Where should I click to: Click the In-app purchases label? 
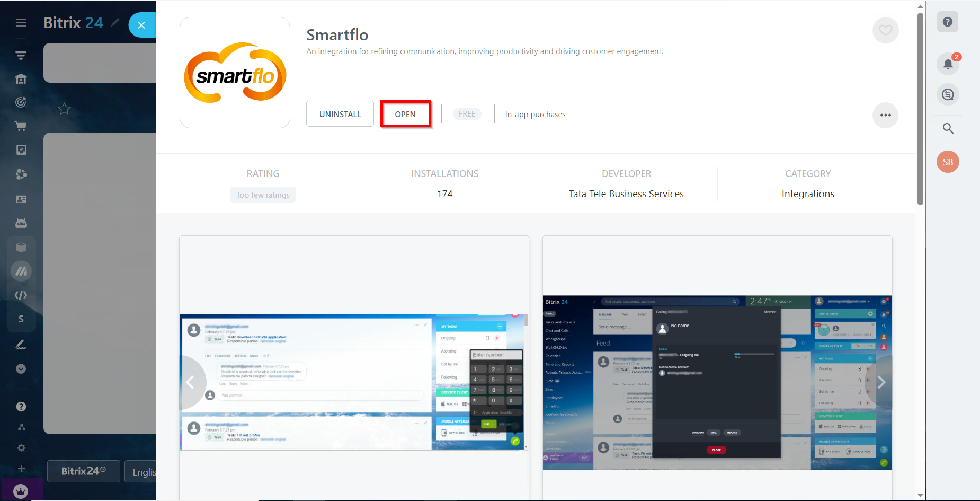pos(535,115)
